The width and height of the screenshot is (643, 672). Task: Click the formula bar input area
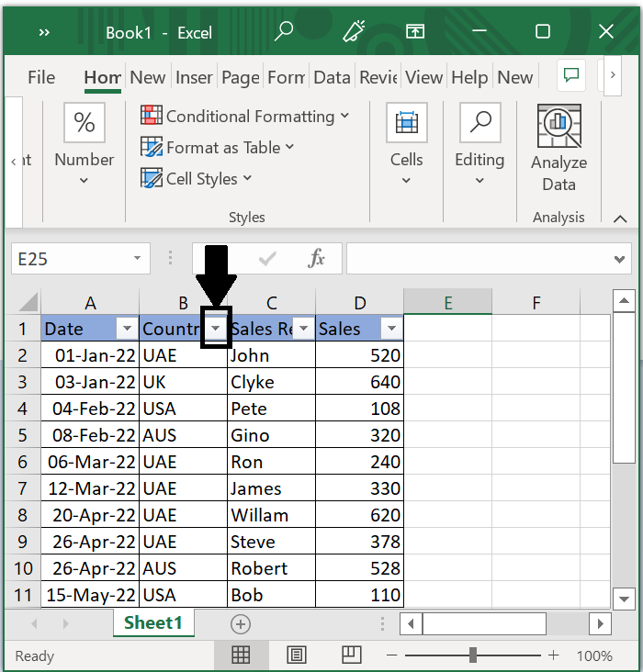[x=479, y=259]
